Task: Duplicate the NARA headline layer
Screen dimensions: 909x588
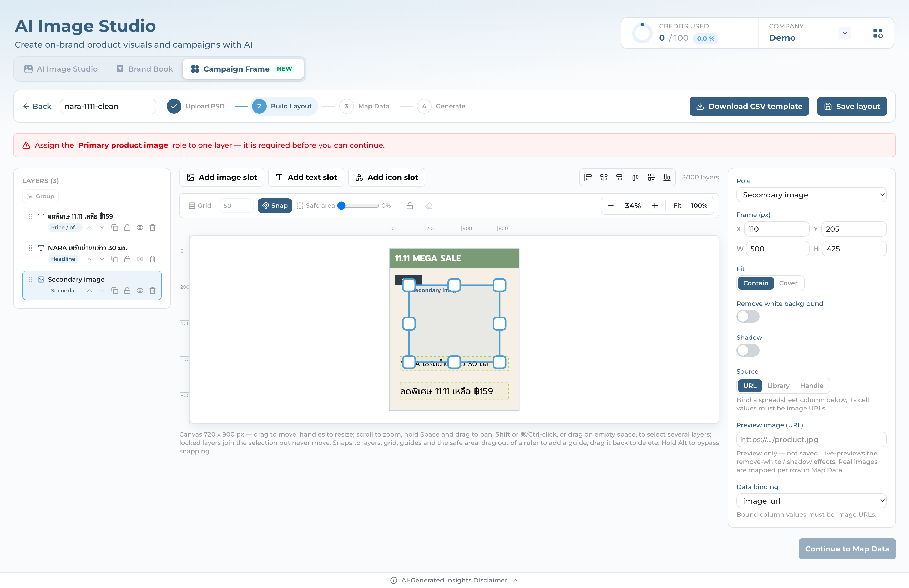Action: 114,259
